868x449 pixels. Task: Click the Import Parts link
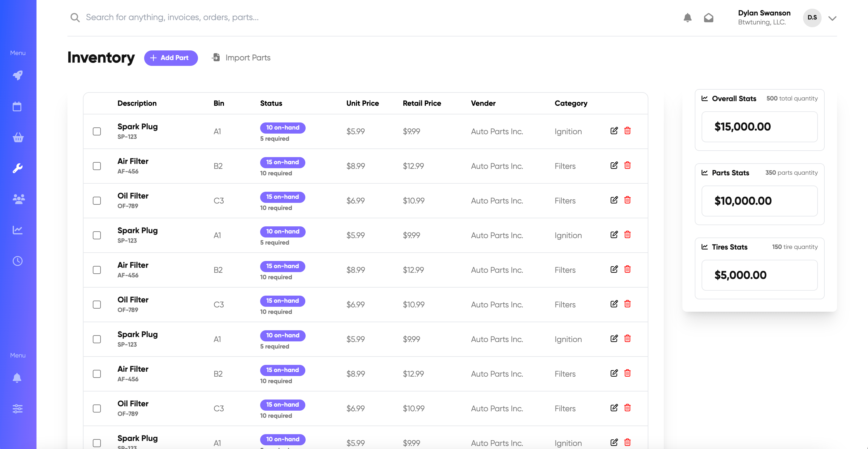(248, 58)
